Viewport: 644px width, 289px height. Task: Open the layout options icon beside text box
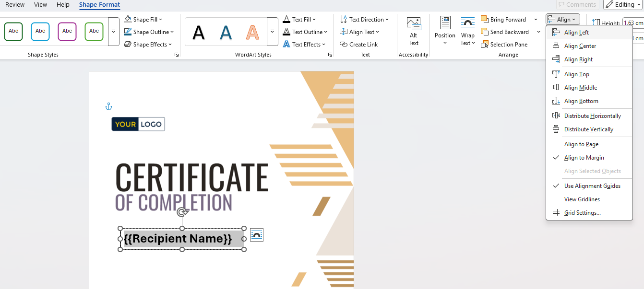point(257,235)
